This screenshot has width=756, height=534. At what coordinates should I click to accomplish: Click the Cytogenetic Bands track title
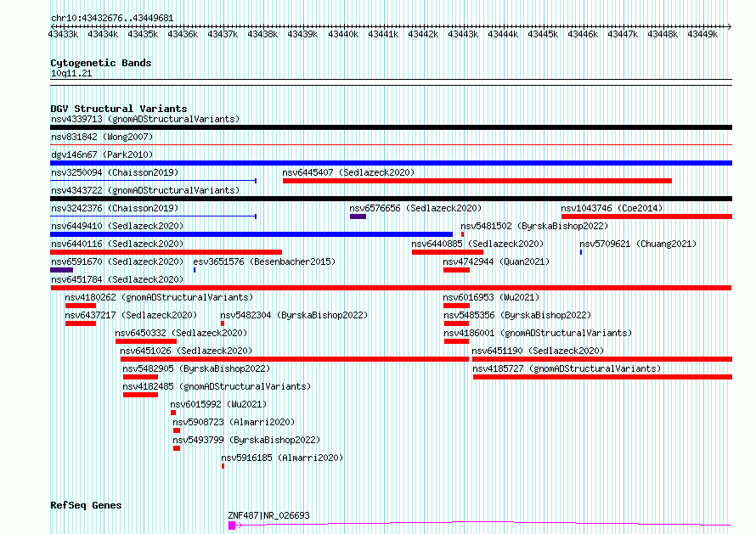(x=101, y=63)
